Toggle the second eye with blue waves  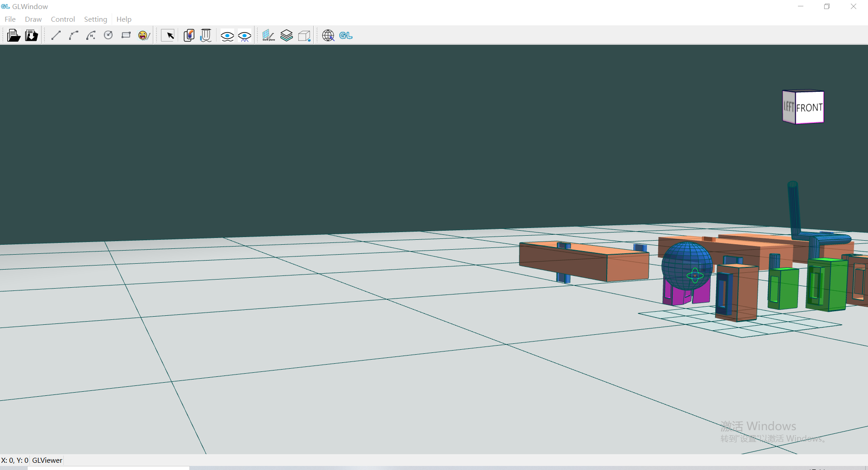click(x=245, y=36)
